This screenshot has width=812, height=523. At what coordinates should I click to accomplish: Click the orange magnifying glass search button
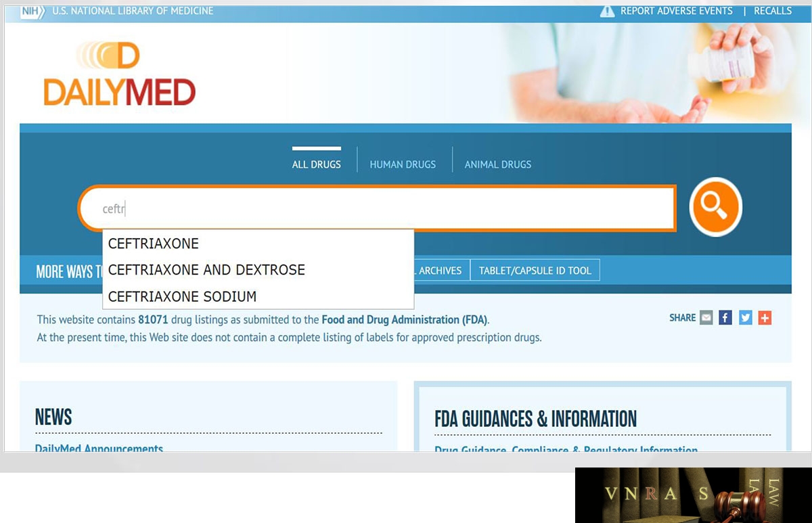[716, 206]
